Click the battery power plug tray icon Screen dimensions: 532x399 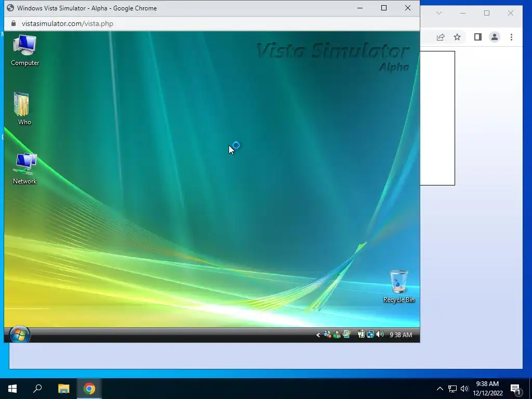pos(361,334)
